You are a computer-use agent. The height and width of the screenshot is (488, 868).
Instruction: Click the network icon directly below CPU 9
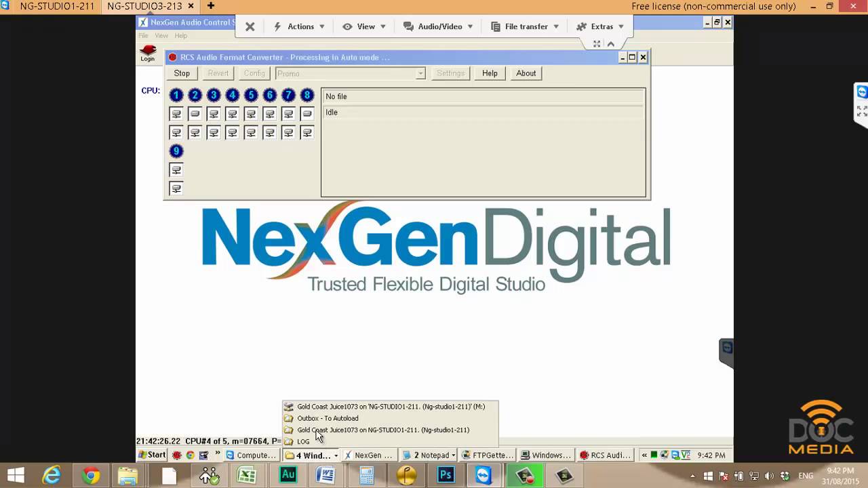pyautogui.click(x=176, y=170)
